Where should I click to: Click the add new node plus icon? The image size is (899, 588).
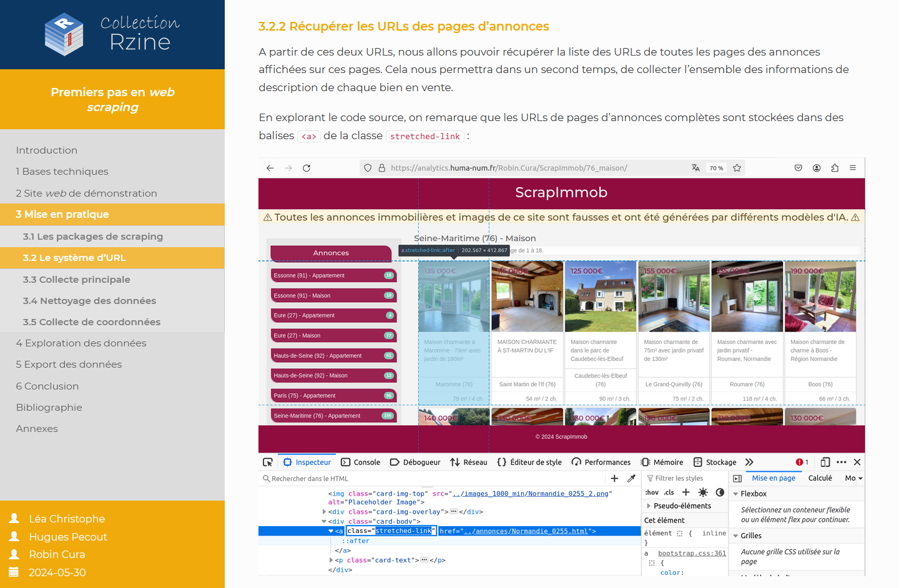[614, 478]
